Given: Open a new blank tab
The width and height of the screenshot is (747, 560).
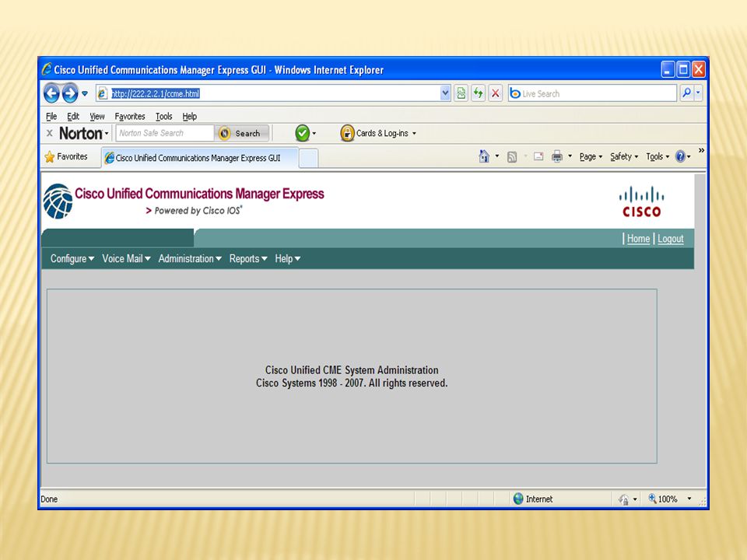Looking at the screenshot, I should [309, 158].
